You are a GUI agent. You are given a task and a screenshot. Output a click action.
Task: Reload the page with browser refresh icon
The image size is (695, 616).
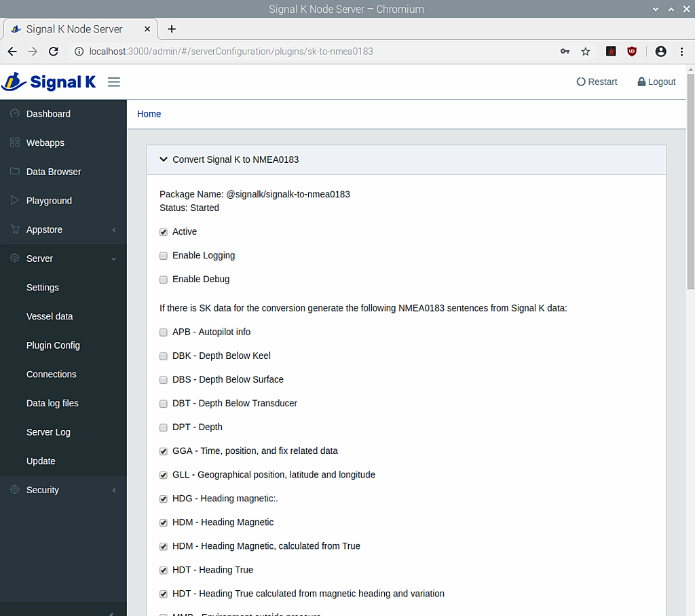(x=54, y=52)
